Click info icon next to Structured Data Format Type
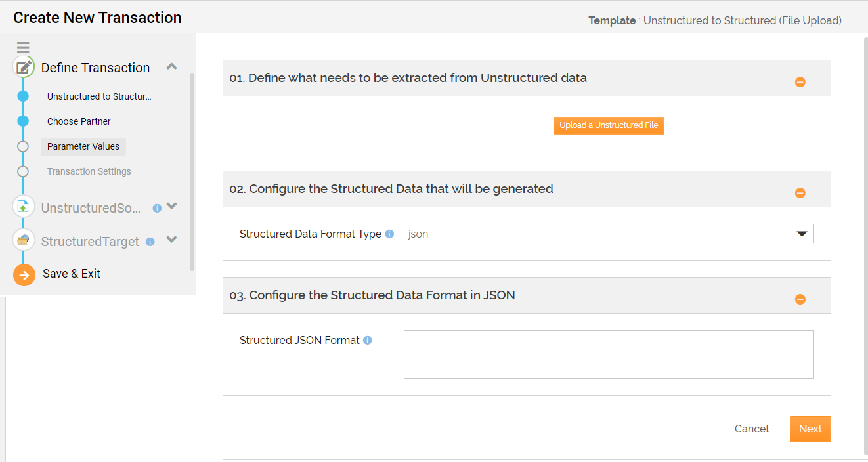868x462 pixels. [x=389, y=234]
